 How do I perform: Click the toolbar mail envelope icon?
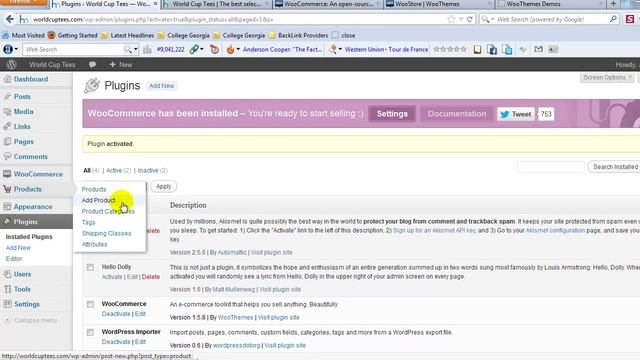point(538,49)
